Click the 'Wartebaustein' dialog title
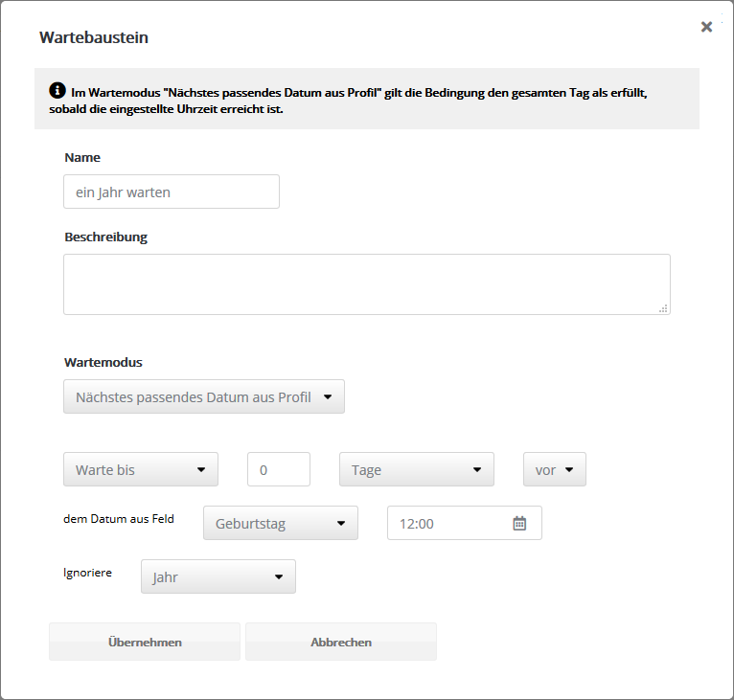734x700 pixels. pyautogui.click(x=93, y=38)
